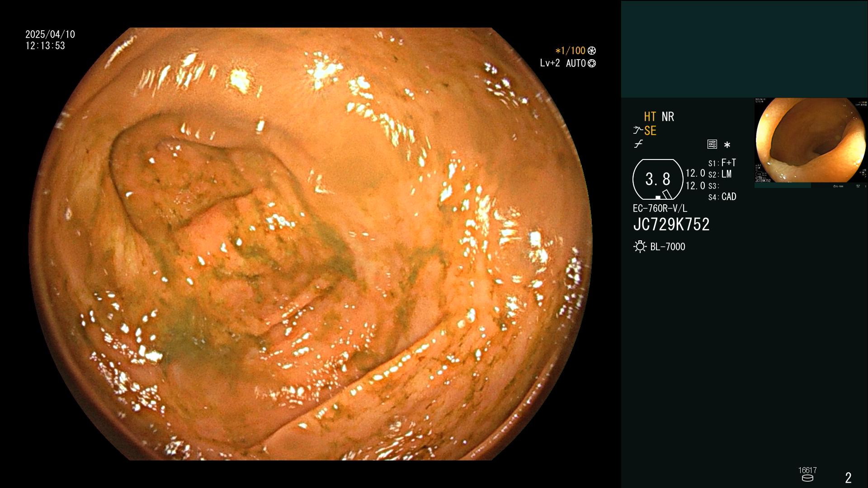This screenshot has width=868, height=488.
Task: Click the AUTO mode text
Action: pos(576,63)
